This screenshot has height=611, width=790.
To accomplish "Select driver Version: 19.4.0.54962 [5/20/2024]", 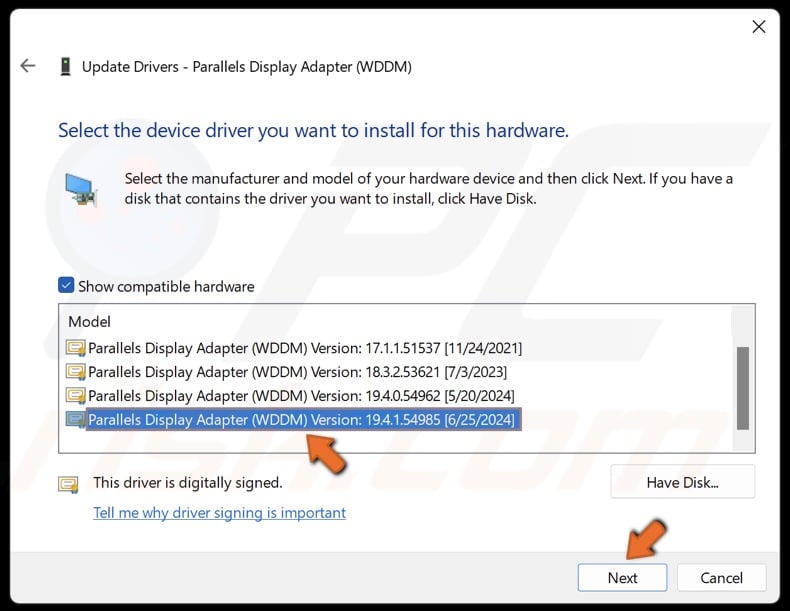I will pos(301,396).
